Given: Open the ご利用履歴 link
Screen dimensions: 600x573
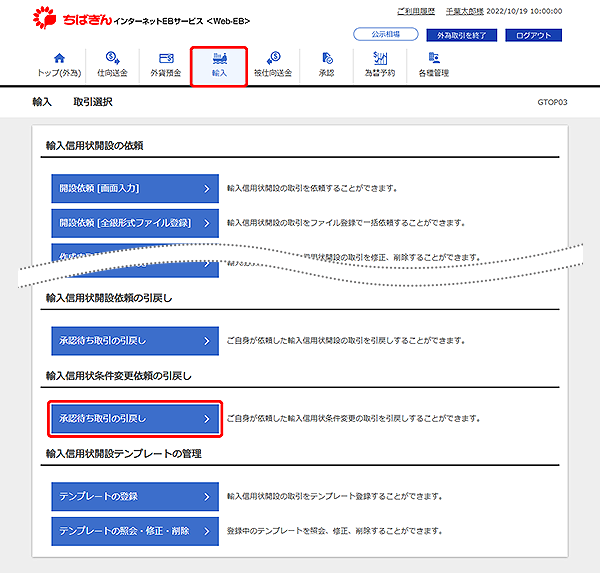Looking at the screenshot, I should click(x=416, y=11).
